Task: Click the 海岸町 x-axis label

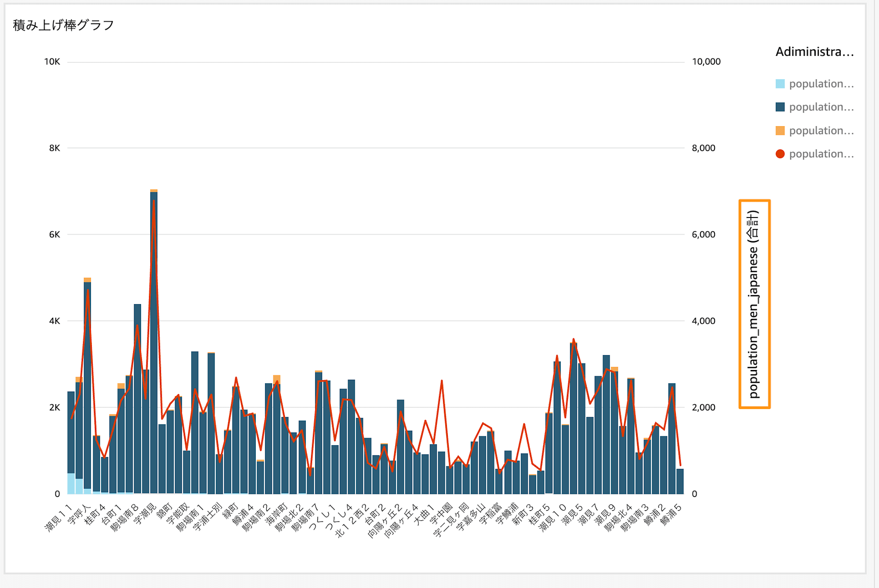Action: coord(276,514)
